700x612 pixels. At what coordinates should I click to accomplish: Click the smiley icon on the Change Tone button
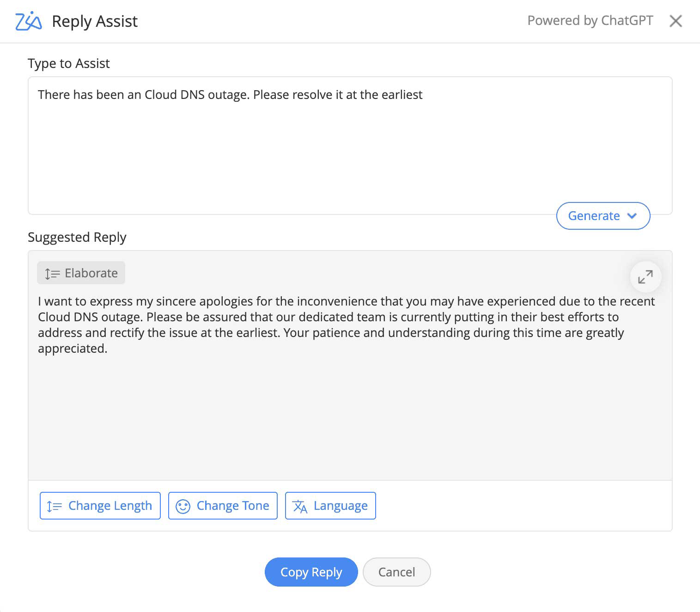(x=183, y=506)
